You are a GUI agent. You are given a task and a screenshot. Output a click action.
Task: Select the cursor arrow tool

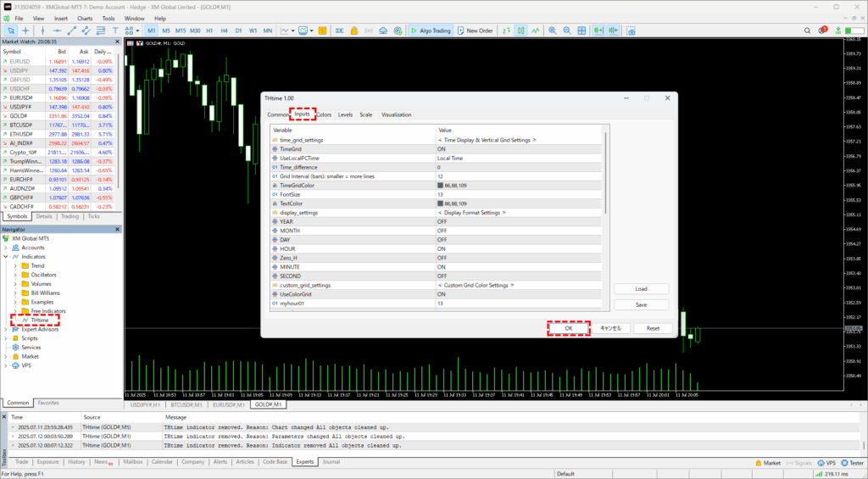[10, 31]
